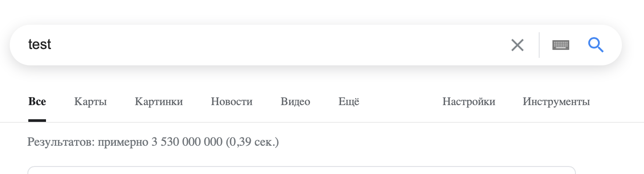
Task: Click the (0,39 сек.) timing text
Action: [253, 142]
